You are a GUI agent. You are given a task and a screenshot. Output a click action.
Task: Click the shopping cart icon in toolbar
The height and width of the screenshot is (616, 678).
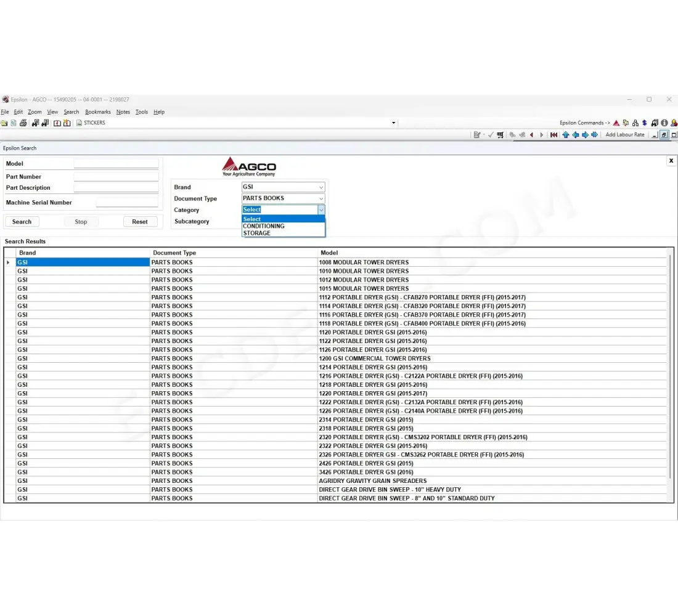[x=500, y=135]
